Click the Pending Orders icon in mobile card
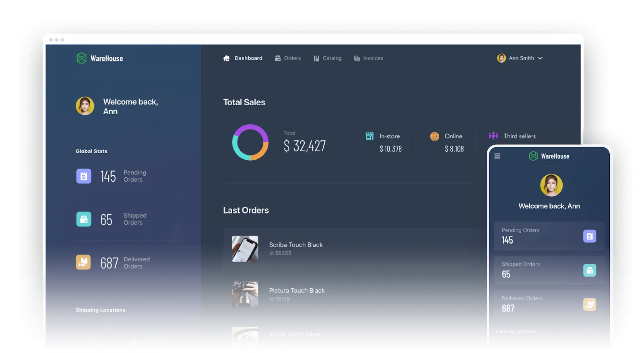644x353 pixels. click(589, 236)
